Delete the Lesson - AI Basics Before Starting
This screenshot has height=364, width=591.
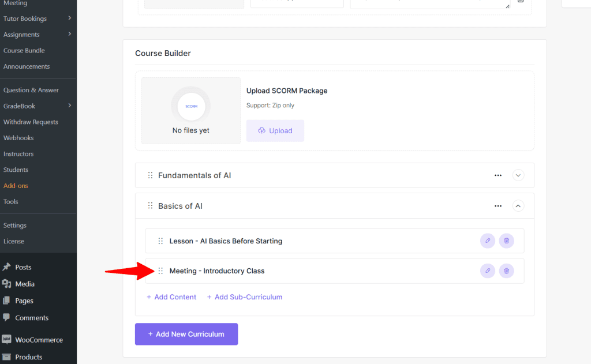tap(506, 241)
